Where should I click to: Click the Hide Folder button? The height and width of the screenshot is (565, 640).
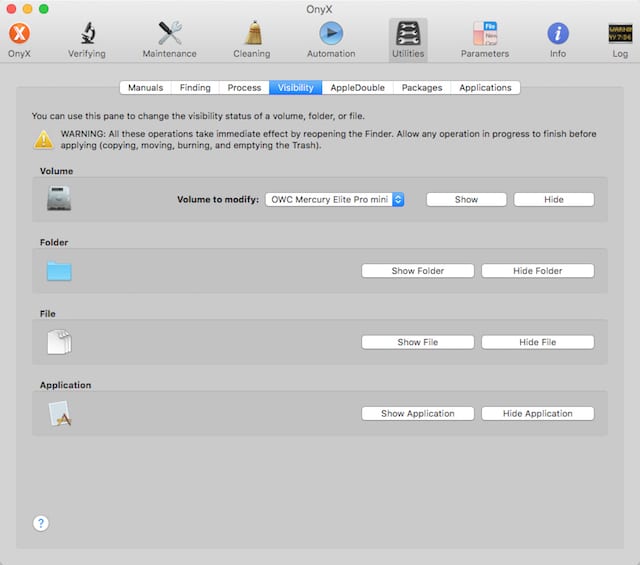tap(537, 271)
